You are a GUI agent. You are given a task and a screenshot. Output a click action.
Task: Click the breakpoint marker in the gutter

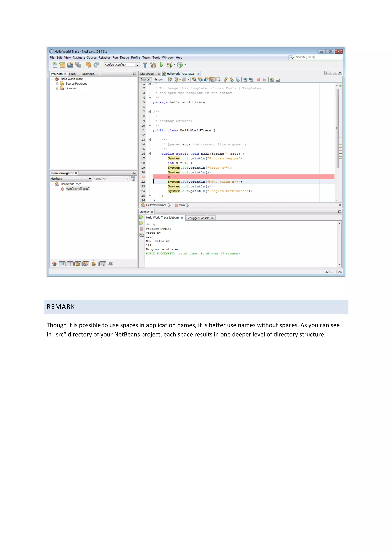point(143,177)
